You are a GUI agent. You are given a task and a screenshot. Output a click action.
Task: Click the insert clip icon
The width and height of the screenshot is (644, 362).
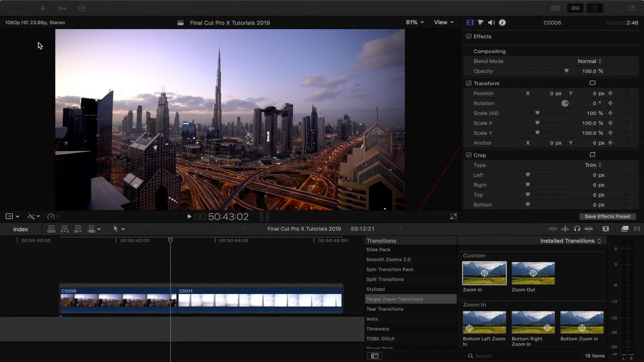pos(64,229)
